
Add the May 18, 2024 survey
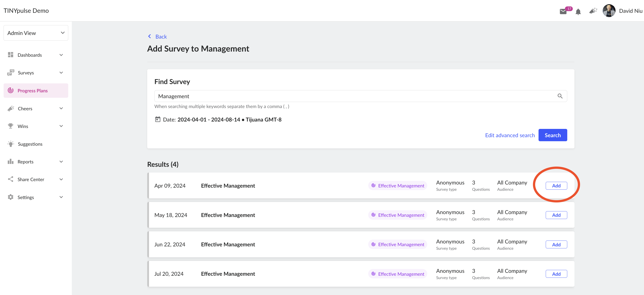point(556,215)
